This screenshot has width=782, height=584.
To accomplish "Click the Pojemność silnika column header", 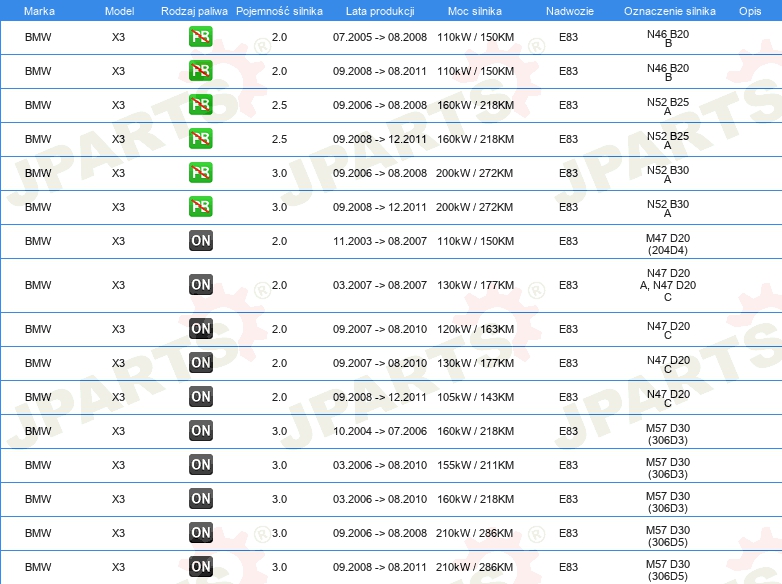I will 279,11.
